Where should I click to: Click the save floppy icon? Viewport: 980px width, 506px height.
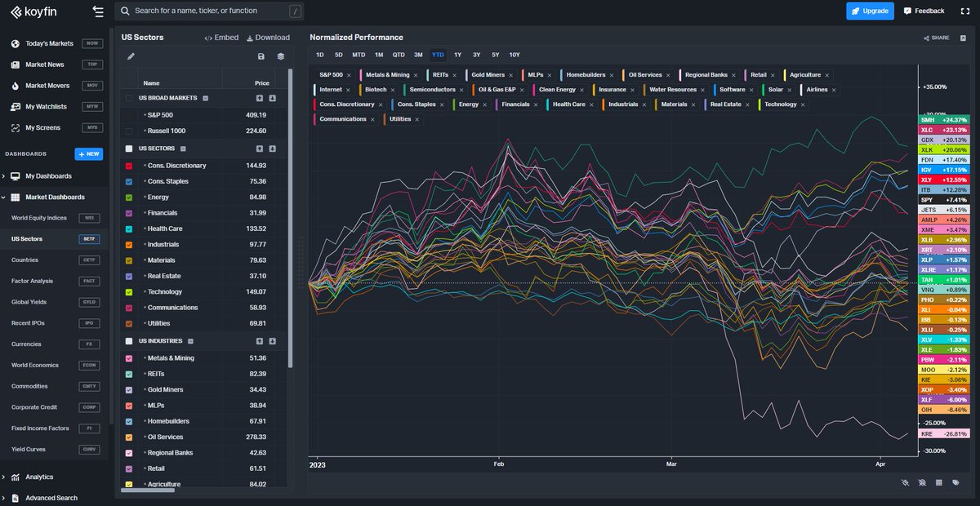pyautogui.click(x=261, y=56)
